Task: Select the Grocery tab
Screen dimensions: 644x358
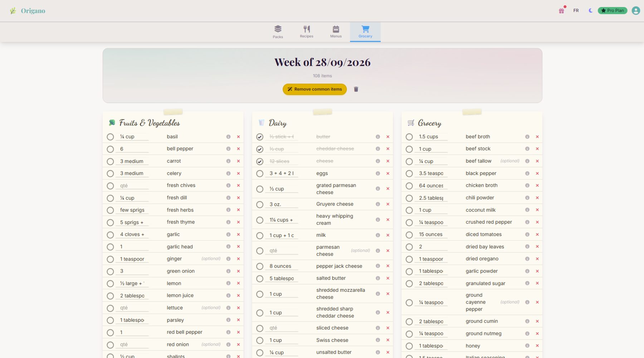Action: (x=365, y=32)
